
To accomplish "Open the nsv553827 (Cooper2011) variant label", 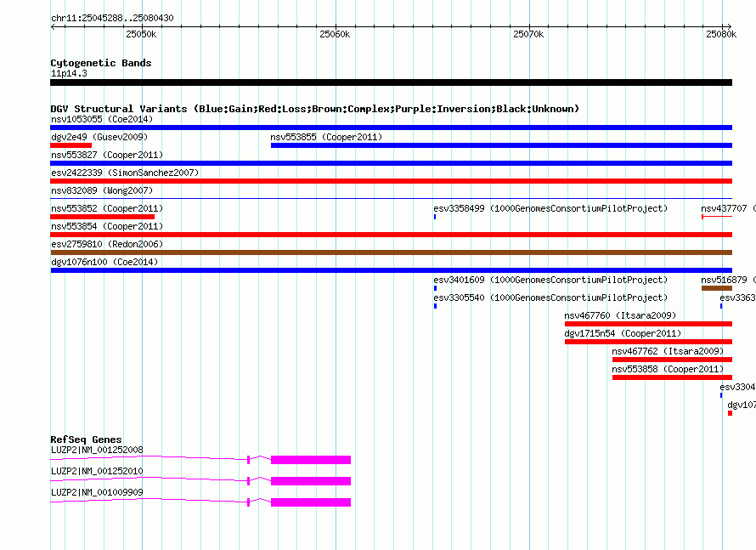I will click(x=107, y=155).
